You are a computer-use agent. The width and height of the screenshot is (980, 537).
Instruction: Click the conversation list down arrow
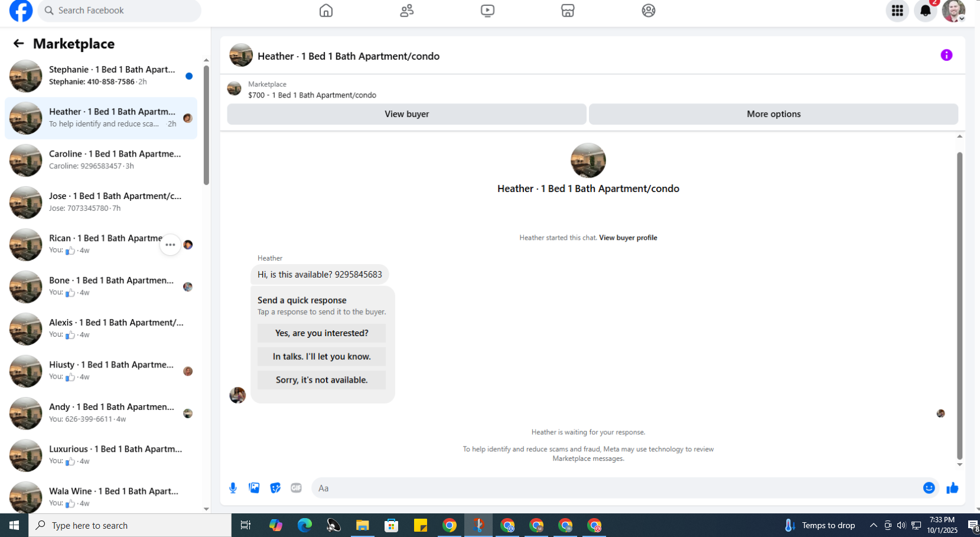tap(206, 509)
